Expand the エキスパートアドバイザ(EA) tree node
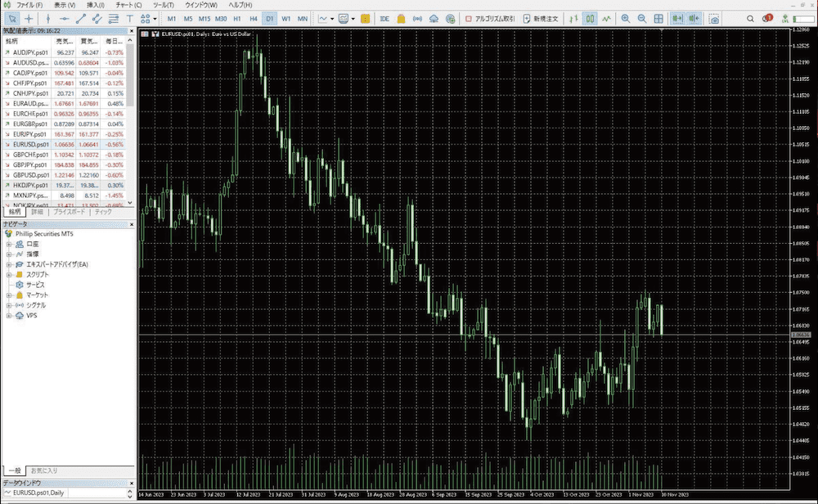Viewport: 818px width, 504px height. pyautogui.click(x=9, y=264)
